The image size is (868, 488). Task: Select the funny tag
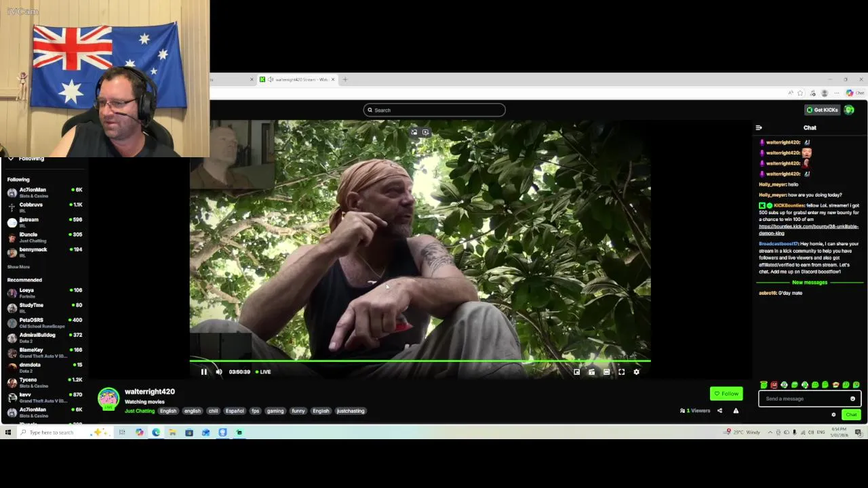298,411
